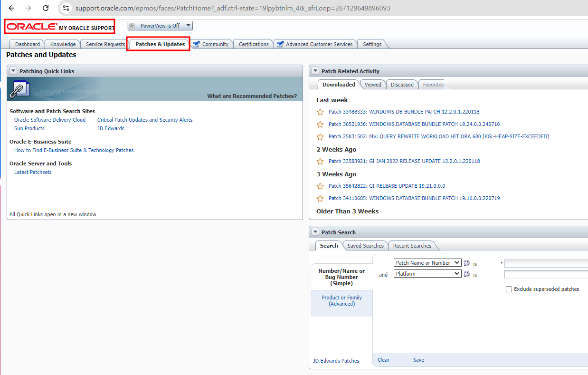Open How to Find E-Business Suite patches link
The width and height of the screenshot is (588, 375).
click(x=74, y=150)
